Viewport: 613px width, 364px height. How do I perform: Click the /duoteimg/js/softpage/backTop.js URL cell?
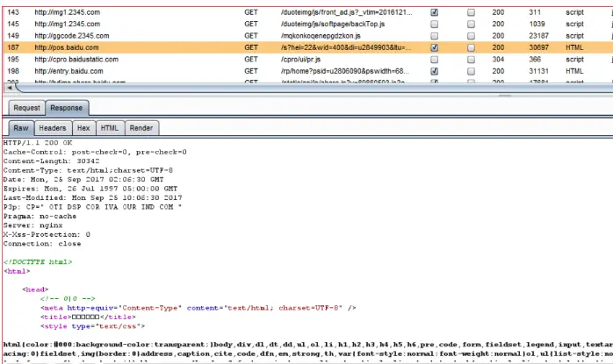(333, 24)
